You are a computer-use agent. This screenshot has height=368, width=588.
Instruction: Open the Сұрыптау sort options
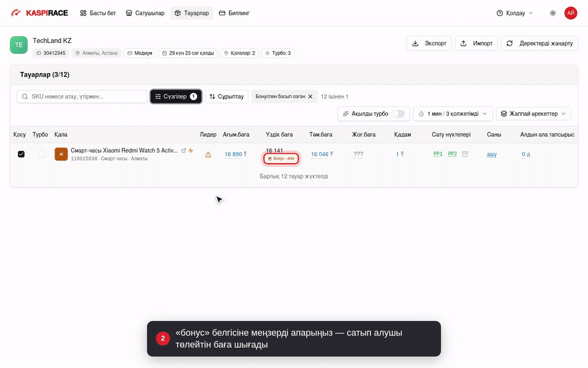coord(227,96)
